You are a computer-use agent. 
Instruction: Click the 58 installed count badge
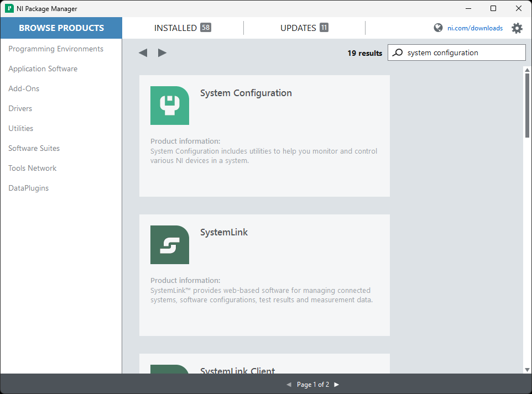206,28
